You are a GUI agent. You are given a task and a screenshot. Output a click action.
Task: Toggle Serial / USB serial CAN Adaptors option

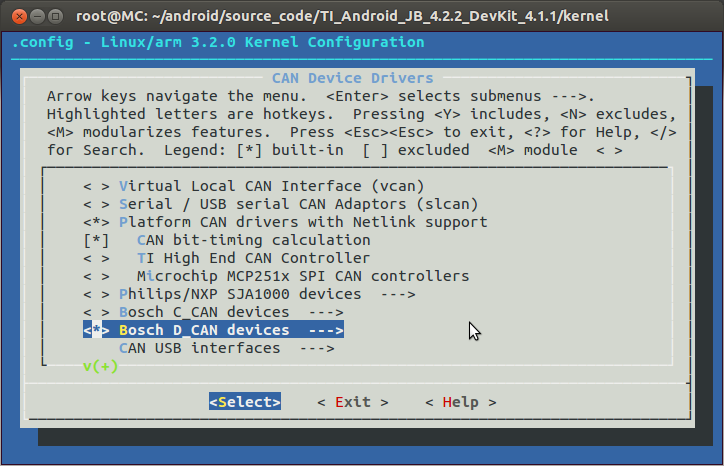(96, 204)
